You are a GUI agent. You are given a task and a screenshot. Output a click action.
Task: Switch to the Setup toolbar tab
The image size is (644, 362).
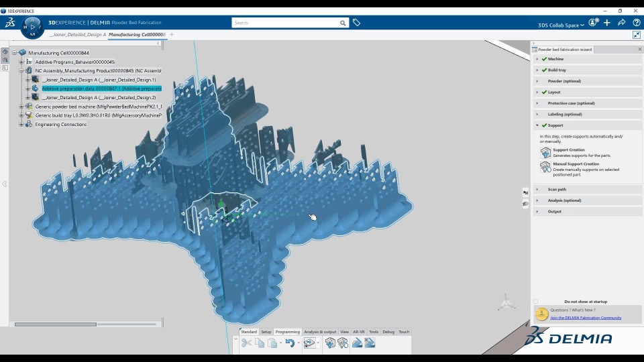pyautogui.click(x=266, y=332)
